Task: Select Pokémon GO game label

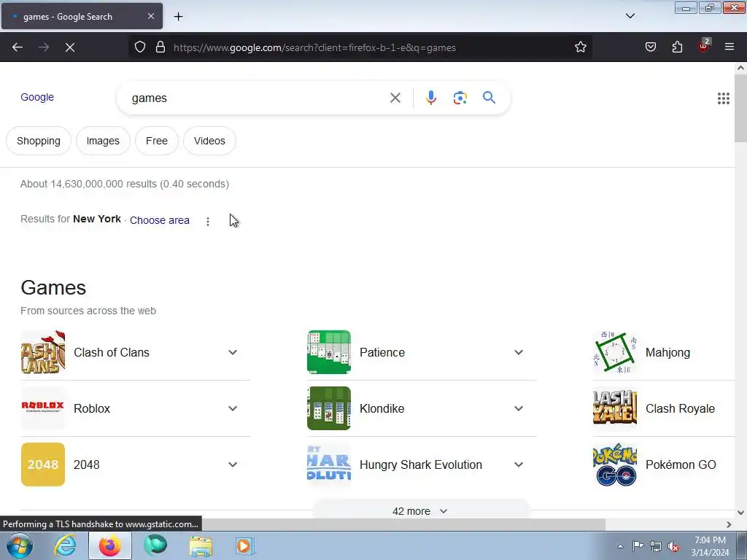Action: 681,464
